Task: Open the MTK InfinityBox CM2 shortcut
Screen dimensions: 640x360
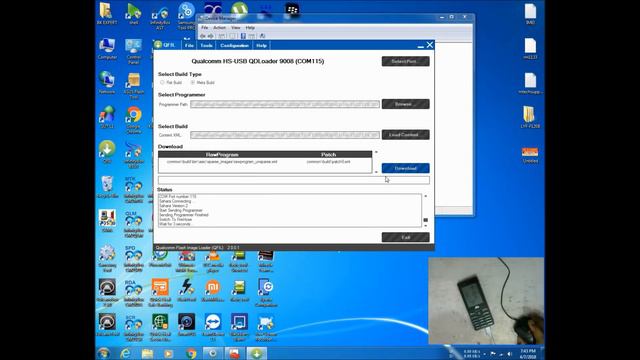Action: [133, 190]
